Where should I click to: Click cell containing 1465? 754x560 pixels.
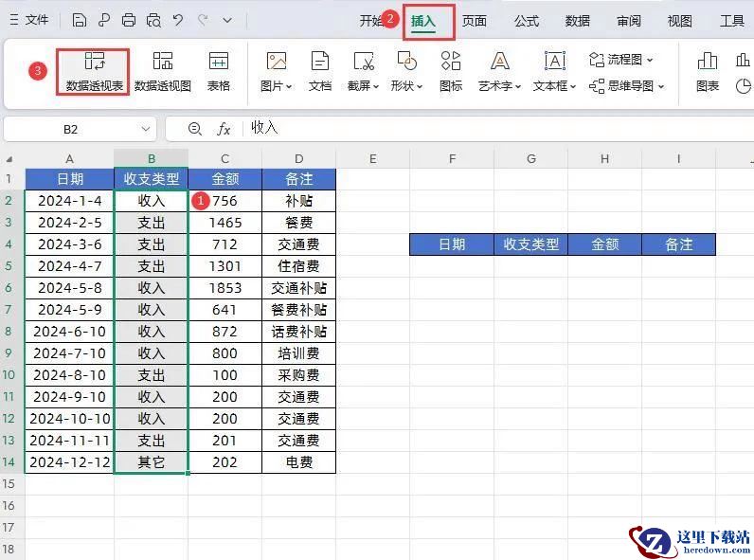pos(225,223)
